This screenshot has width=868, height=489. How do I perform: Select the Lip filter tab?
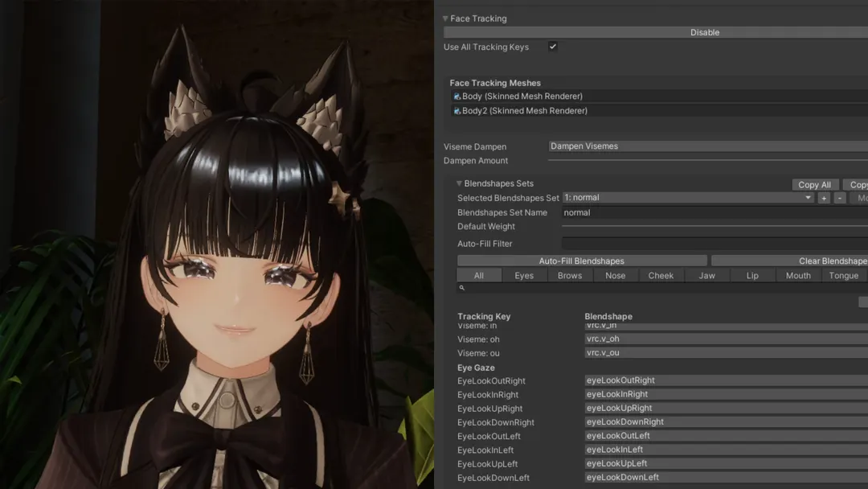click(x=752, y=275)
